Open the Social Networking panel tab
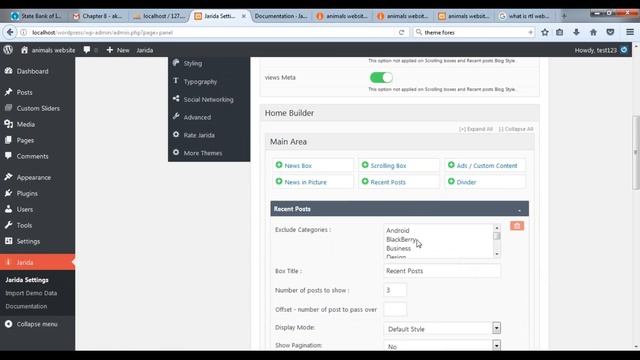 [x=209, y=99]
